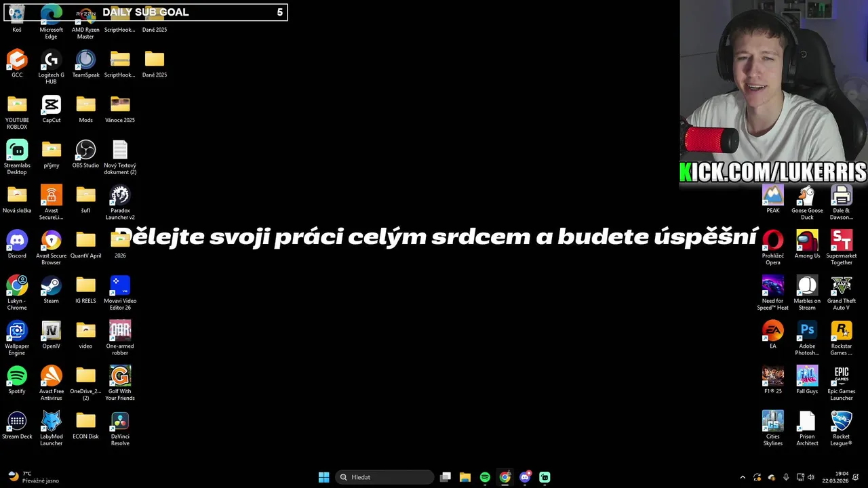The width and height of the screenshot is (868, 488).
Task: Open the OpenIV desktop shortcut
Action: click(51, 335)
